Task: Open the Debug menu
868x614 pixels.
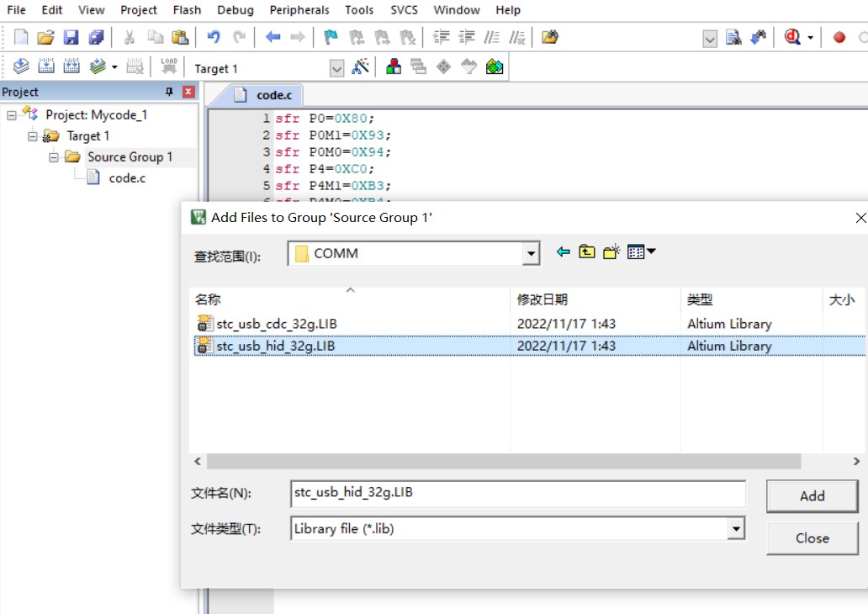Action: (x=236, y=10)
